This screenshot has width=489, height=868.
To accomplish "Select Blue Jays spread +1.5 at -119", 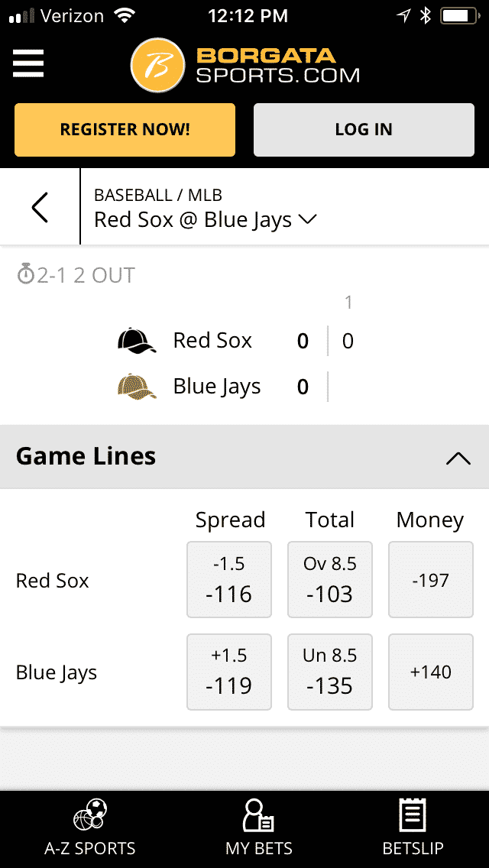I will [229, 672].
